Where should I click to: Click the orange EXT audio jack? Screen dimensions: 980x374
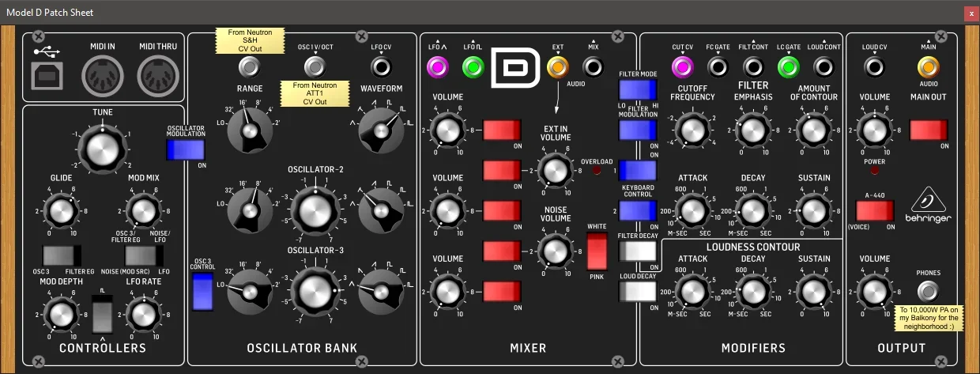click(557, 68)
